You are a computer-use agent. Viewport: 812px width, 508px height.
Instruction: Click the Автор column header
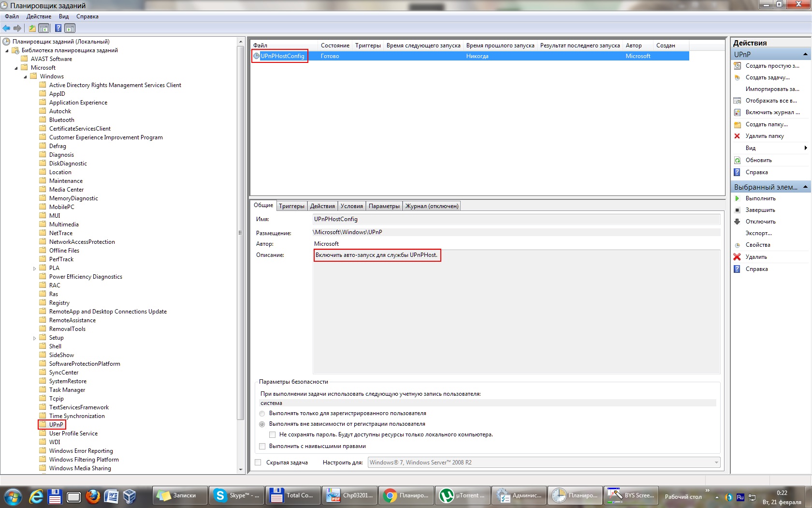(x=638, y=45)
